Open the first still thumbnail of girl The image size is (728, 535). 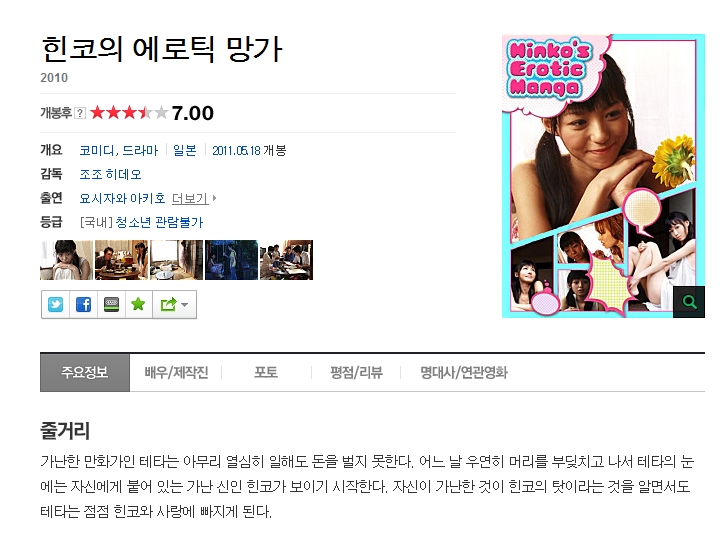coord(66,260)
